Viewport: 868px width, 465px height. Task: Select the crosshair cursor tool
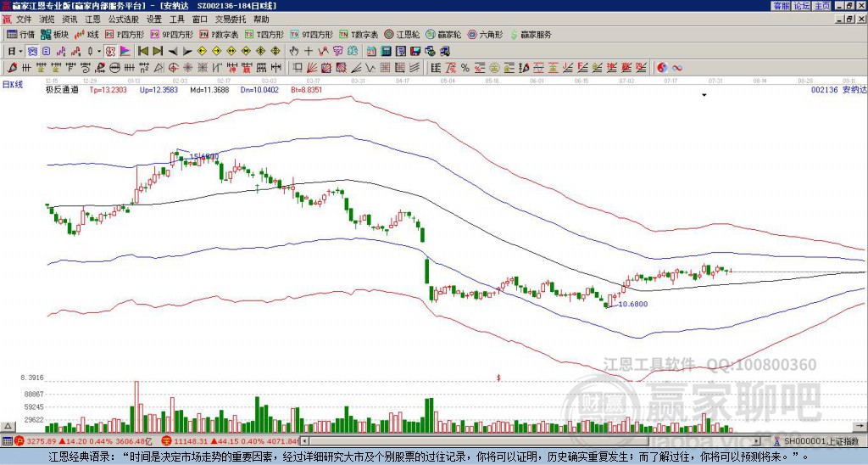pos(309,51)
